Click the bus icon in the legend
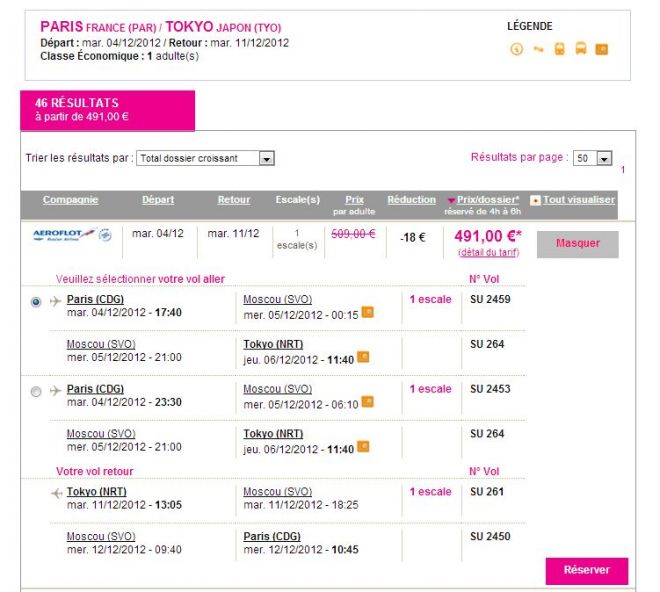 [580, 49]
